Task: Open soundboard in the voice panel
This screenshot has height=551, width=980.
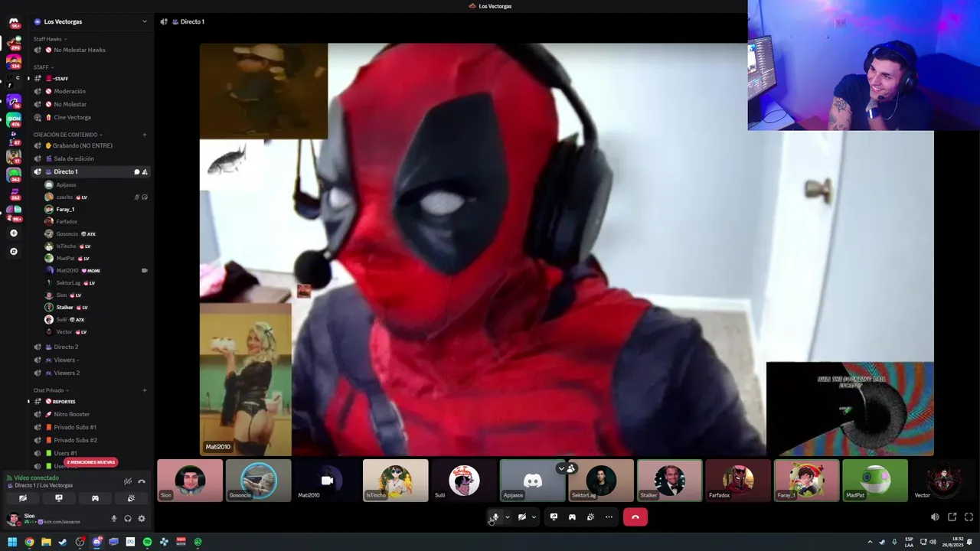Action: [x=131, y=498]
